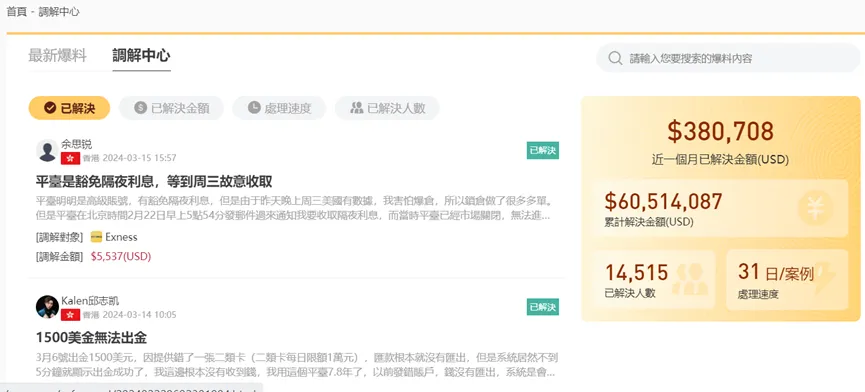
Task: Click the 近一個月已解決金額(USD) label
Action: [x=720, y=160]
